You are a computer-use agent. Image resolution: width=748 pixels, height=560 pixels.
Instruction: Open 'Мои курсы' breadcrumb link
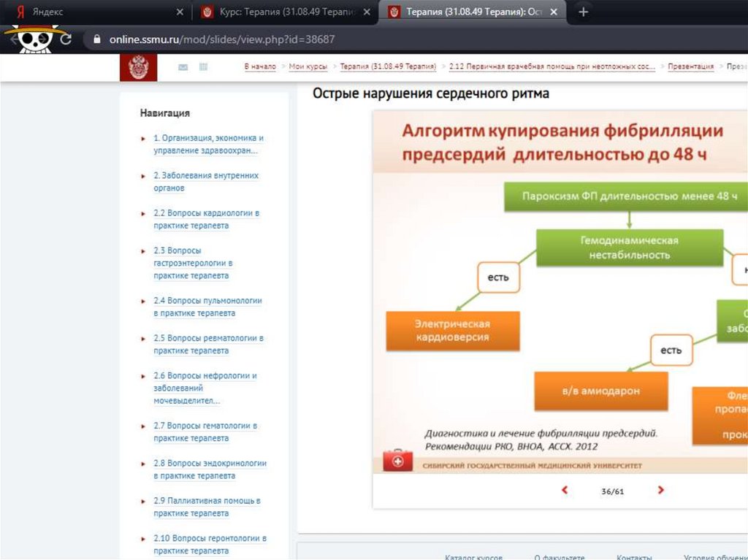[x=308, y=66]
